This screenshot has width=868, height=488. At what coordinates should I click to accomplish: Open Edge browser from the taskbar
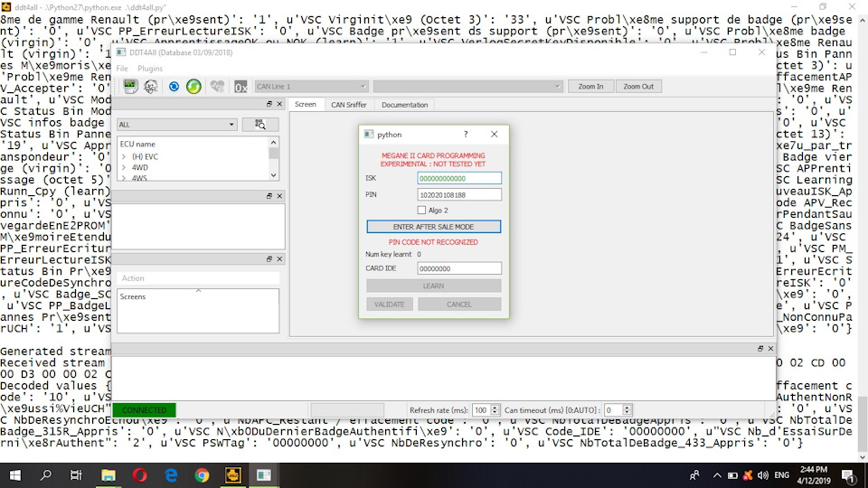pyautogui.click(x=171, y=475)
